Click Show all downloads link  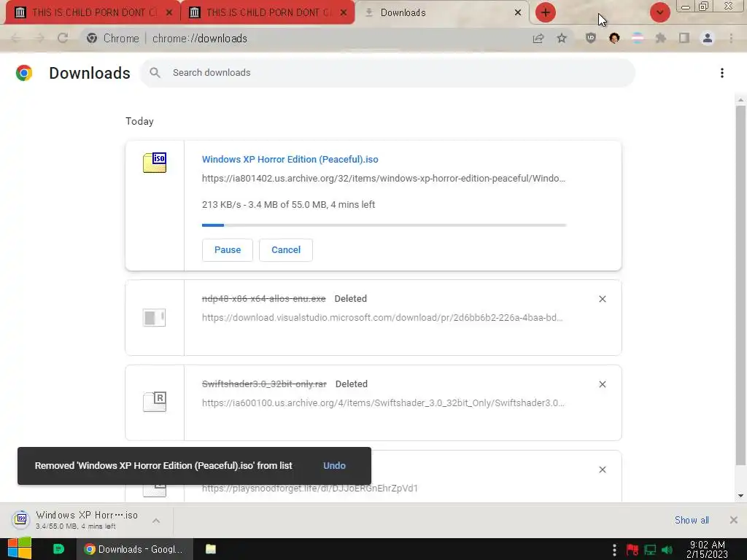tap(692, 520)
